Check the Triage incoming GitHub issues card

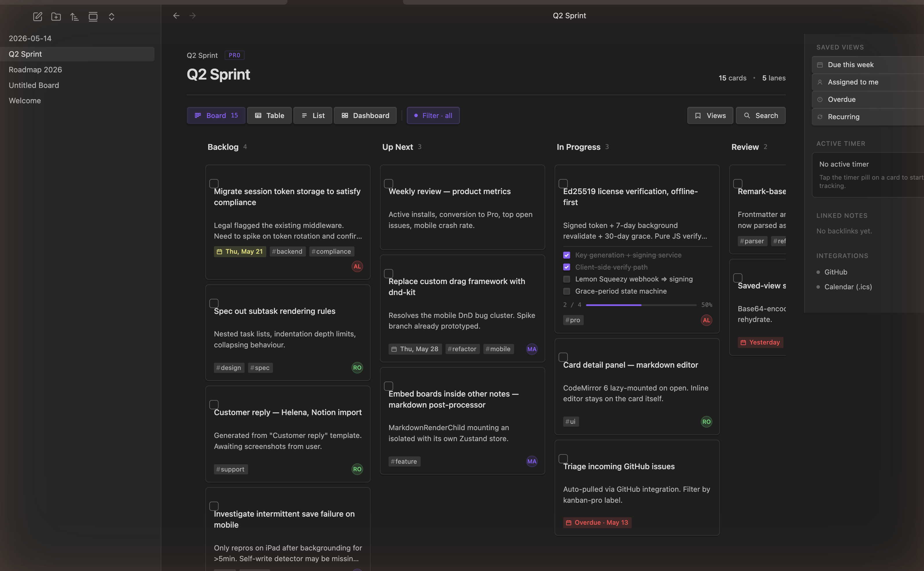563,459
